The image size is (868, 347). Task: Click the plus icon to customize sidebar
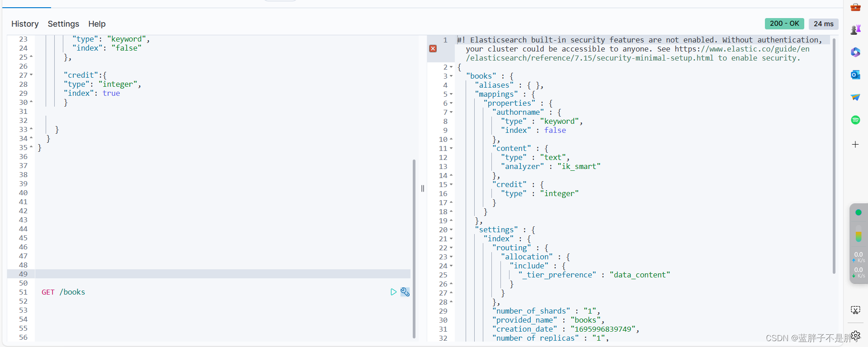(x=855, y=145)
